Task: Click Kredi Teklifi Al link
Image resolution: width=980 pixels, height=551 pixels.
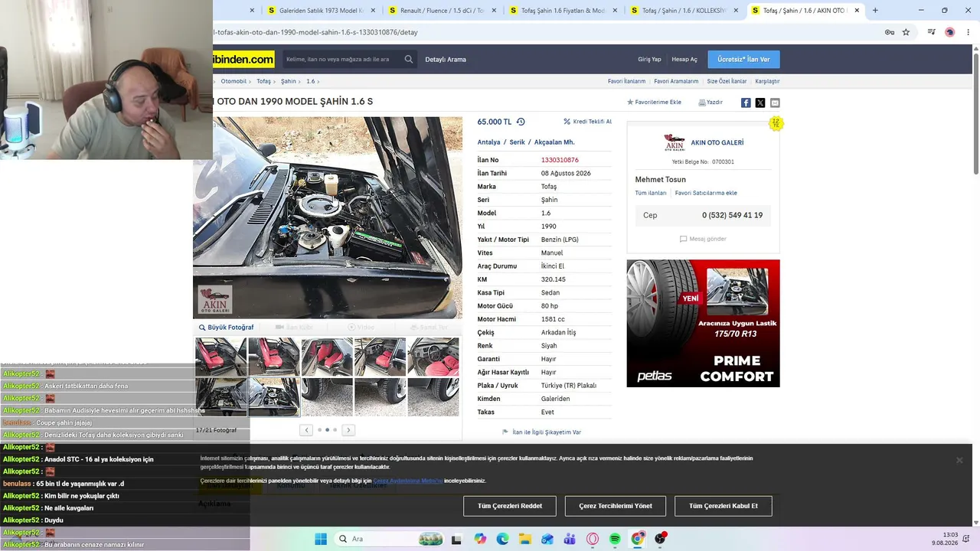Action: (x=587, y=122)
